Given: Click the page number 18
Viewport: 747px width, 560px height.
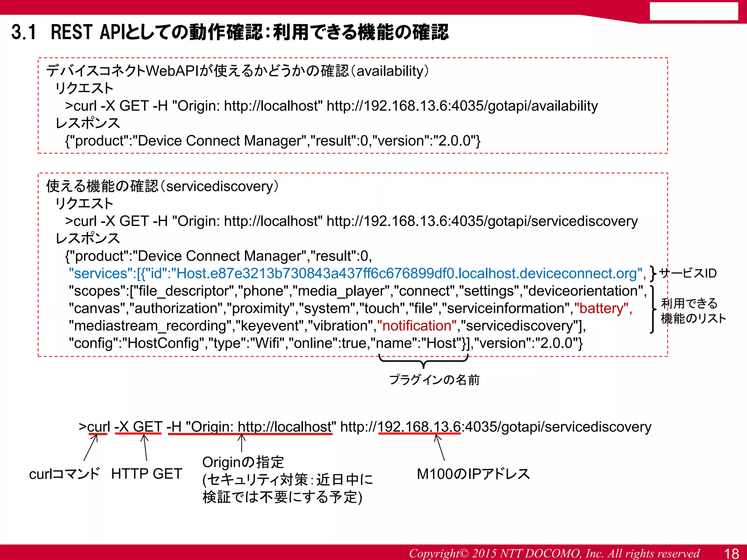Looking at the screenshot, I should tap(731, 553).
